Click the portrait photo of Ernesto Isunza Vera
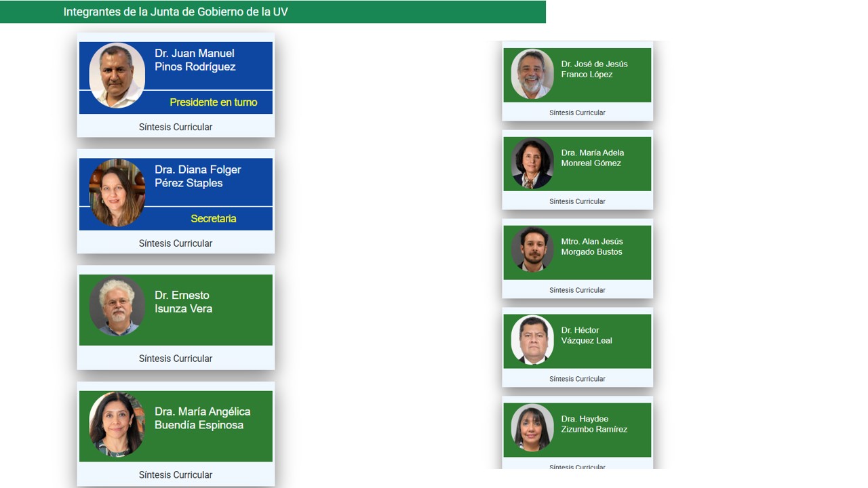The height and width of the screenshot is (488, 868). coord(117,307)
